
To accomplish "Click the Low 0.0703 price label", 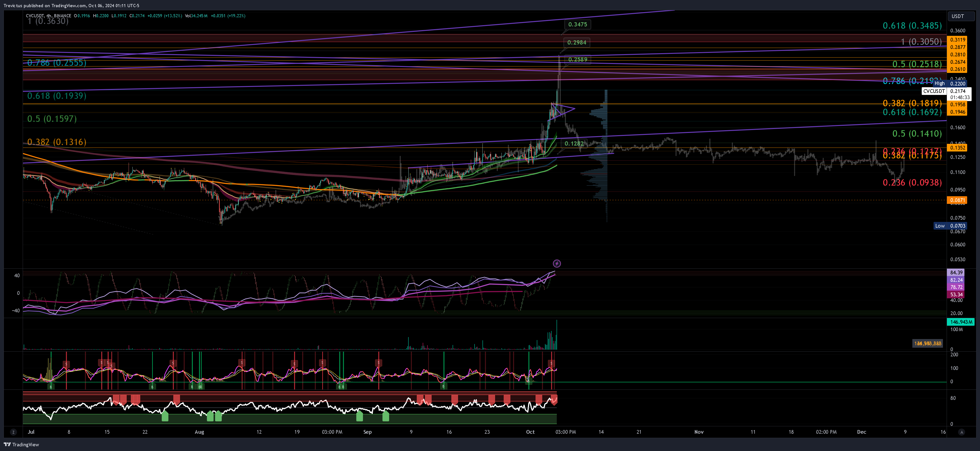I will 950,226.
